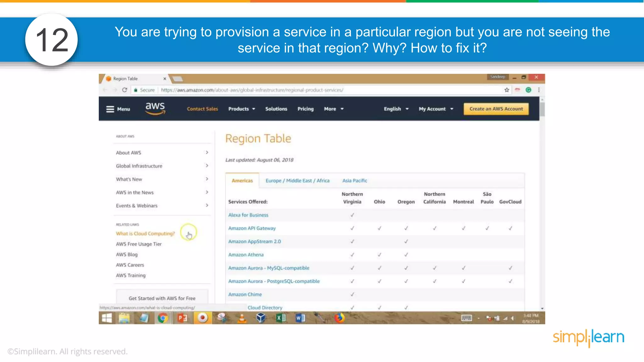Expand the More dropdown in AWS nav
This screenshot has height=362, width=644.
point(334,109)
